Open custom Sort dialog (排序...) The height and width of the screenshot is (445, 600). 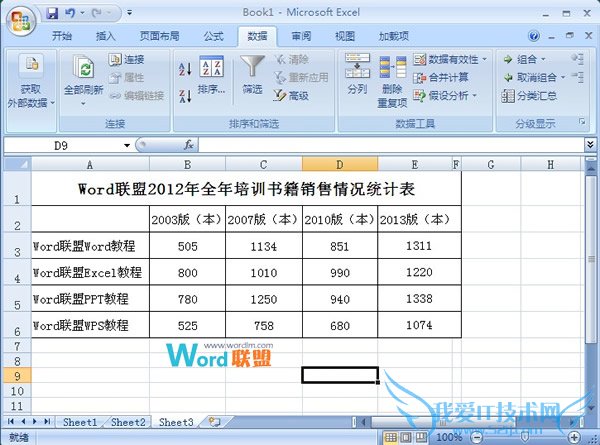pyautogui.click(x=211, y=75)
